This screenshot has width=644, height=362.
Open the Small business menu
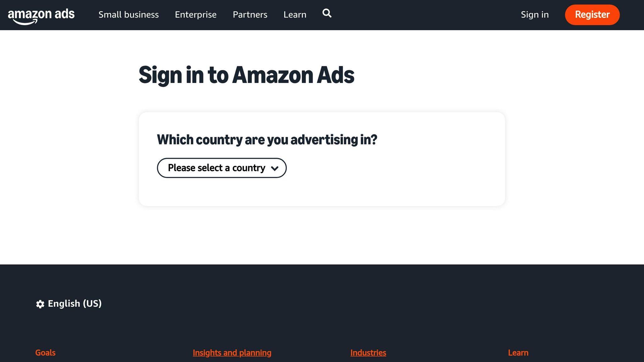[x=128, y=14]
